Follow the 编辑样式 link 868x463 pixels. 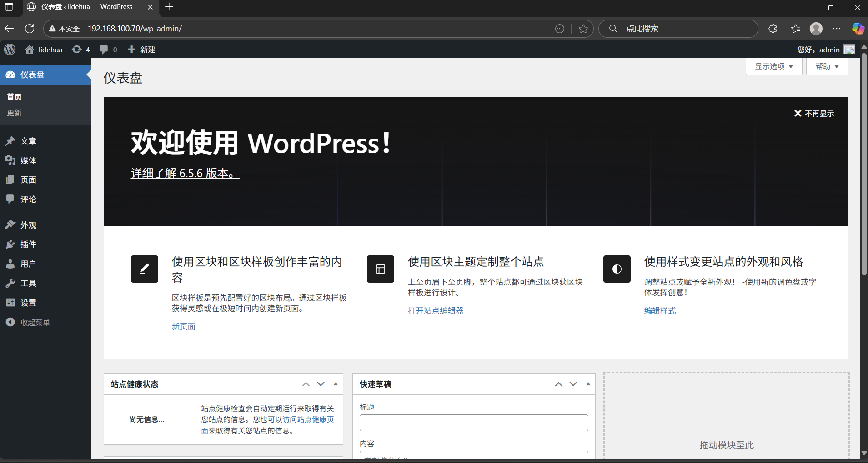660,311
